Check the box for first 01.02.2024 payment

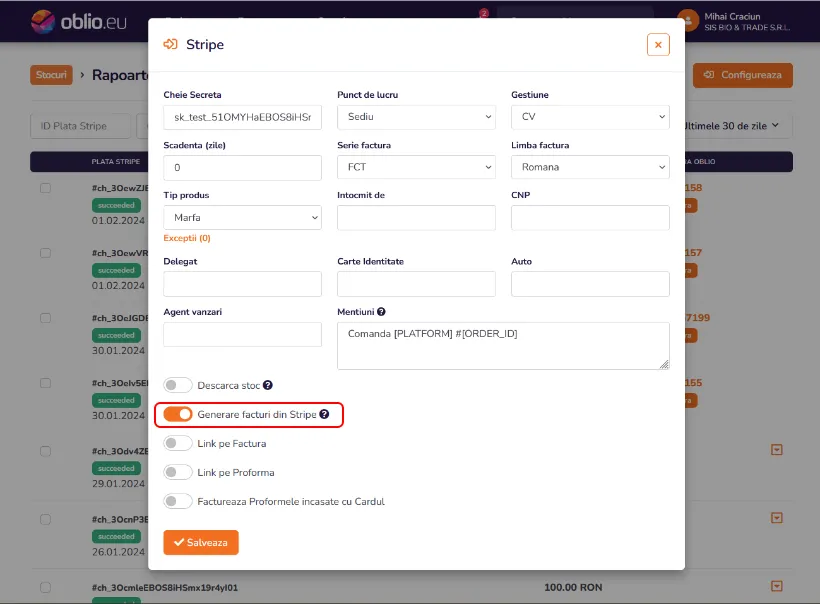tap(45, 188)
